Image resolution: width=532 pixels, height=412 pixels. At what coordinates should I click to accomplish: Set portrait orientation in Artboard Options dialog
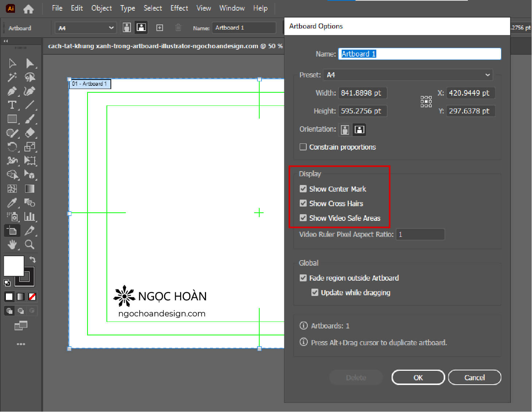(x=345, y=130)
